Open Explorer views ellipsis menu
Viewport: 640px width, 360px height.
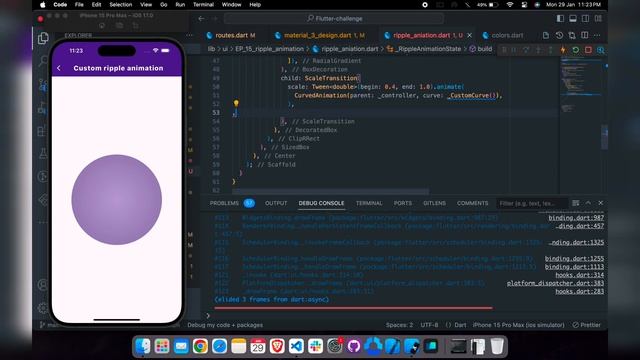[x=189, y=36]
